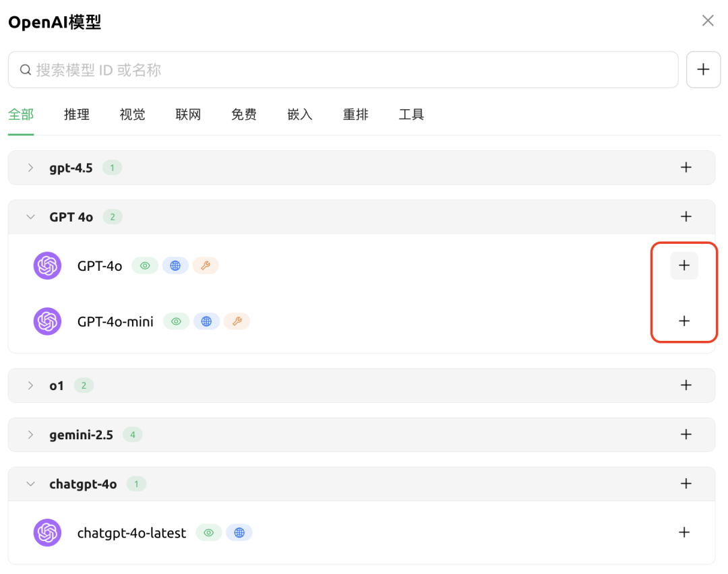Switch to the 推理 tab
The height and width of the screenshot is (574, 728).
pos(76,114)
